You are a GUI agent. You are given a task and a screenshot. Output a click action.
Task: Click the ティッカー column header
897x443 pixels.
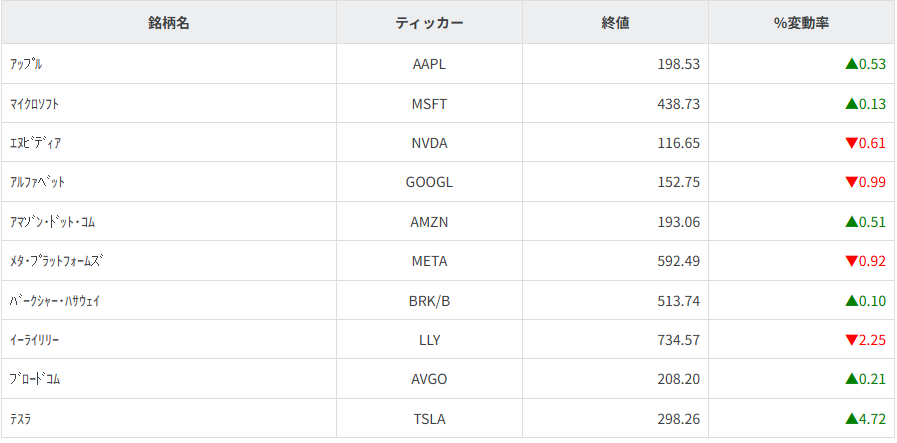click(429, 23)
